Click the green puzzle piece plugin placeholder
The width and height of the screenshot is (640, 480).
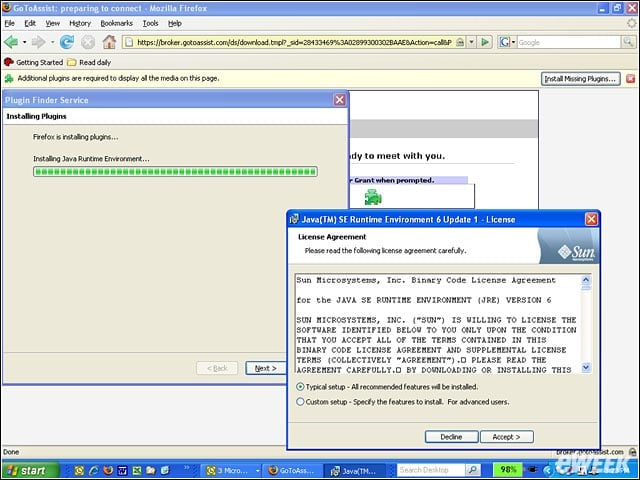click(373, 198)
